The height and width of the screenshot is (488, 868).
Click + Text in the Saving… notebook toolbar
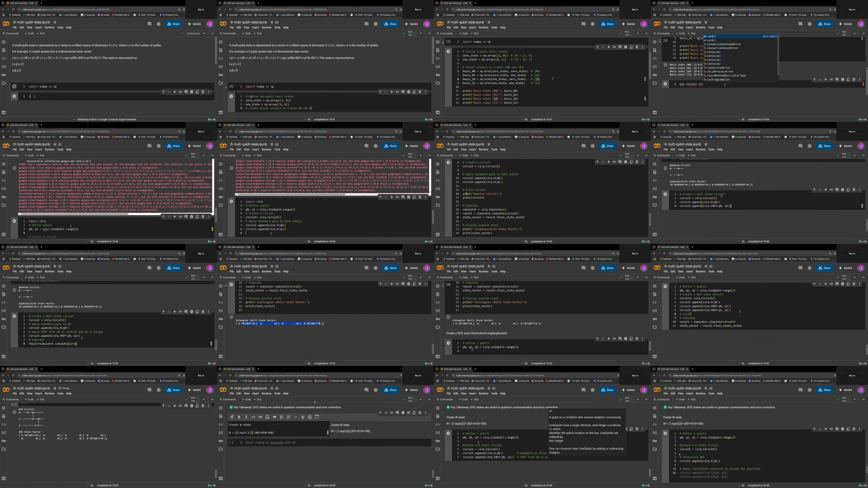pyautogui.click(x=40, y=399)
